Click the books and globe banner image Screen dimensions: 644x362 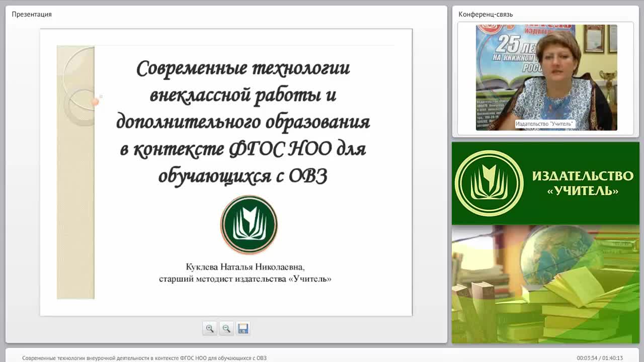(x=545, y=284)
